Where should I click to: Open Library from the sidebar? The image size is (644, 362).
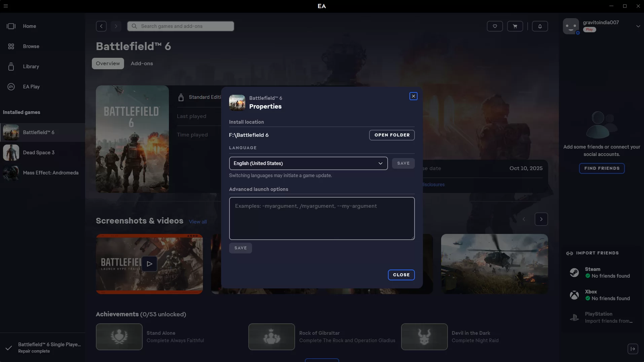[31, 67]
